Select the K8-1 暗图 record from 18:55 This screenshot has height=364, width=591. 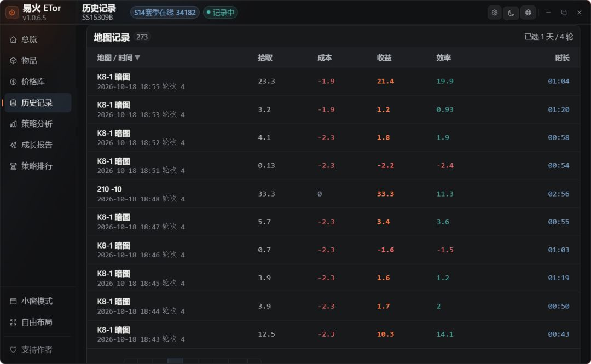coord(333,82)
